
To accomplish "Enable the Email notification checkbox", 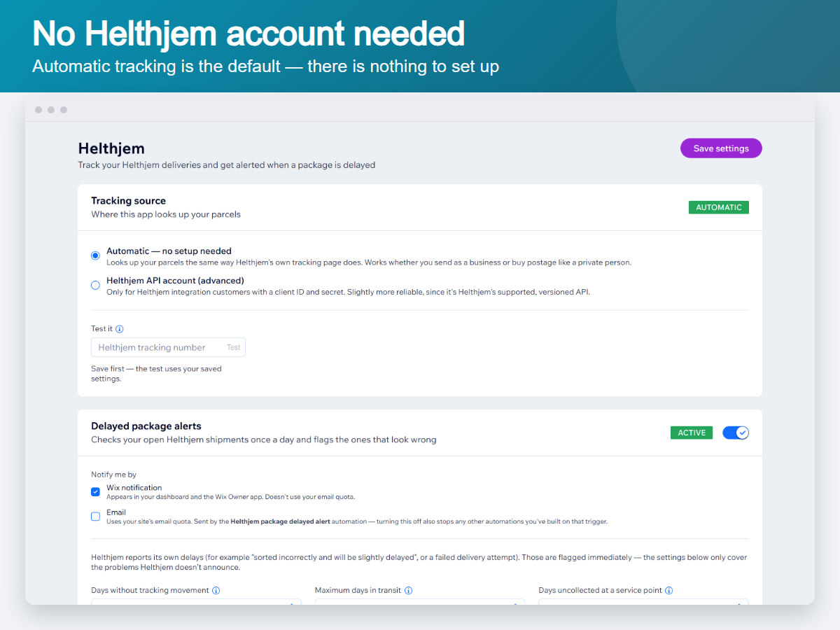I will click(x=96, y=517).
